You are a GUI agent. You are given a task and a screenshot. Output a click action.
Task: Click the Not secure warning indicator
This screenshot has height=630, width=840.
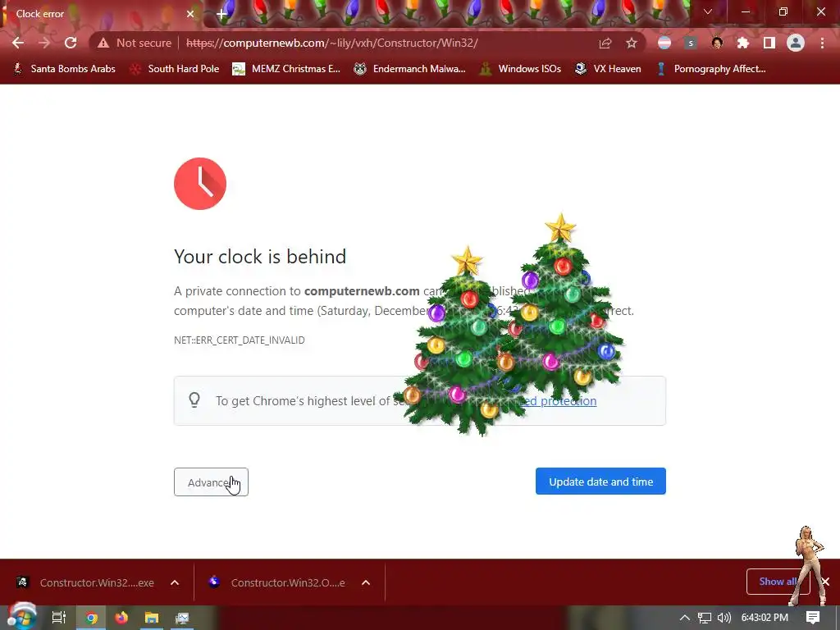point(134,43)
